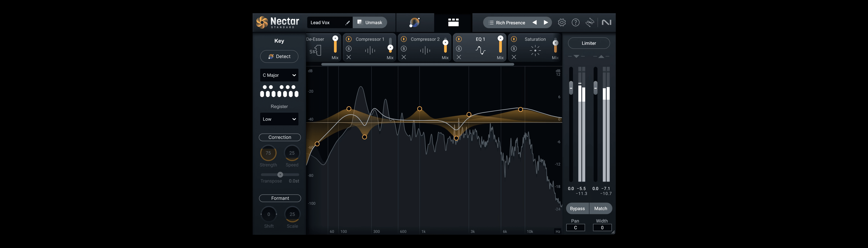868x248 pixels.
Task: Select the De-Esser module icon
Action: pos(315,51)
